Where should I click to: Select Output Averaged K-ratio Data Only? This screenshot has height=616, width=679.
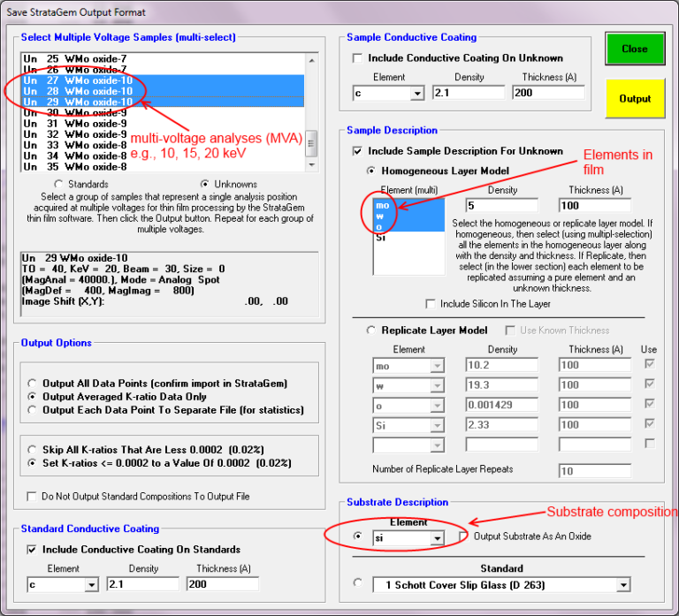click(32, 397)
